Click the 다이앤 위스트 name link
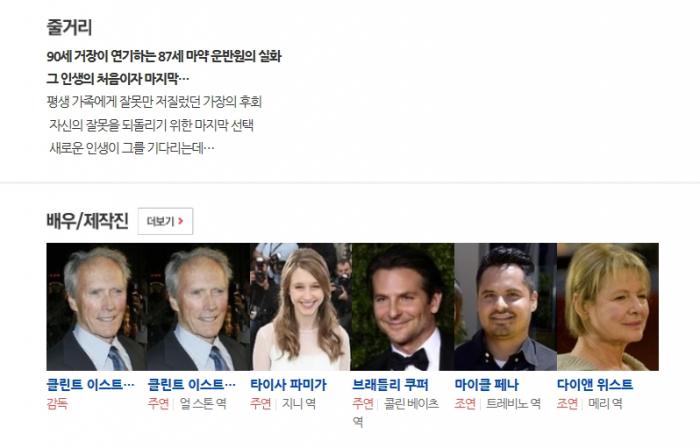Screen dimensions: 700x448 point(595,384)
